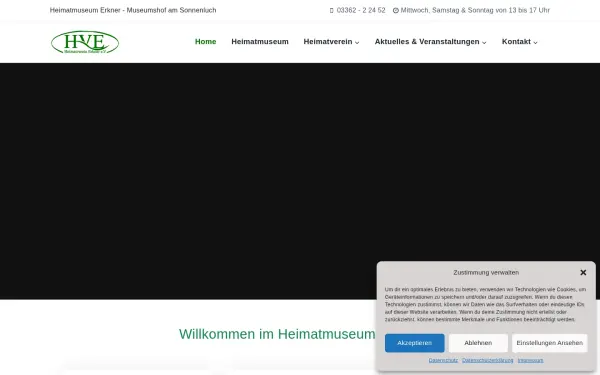Screen dimensions: 600x375
Task: Click the clock icon beside opening hours
Action: pyautogui.click(x=396, y=11)
